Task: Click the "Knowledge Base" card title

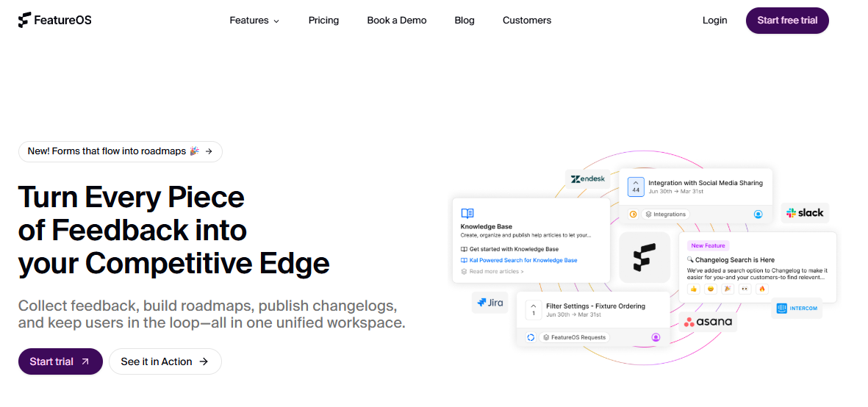Action: 487,227
